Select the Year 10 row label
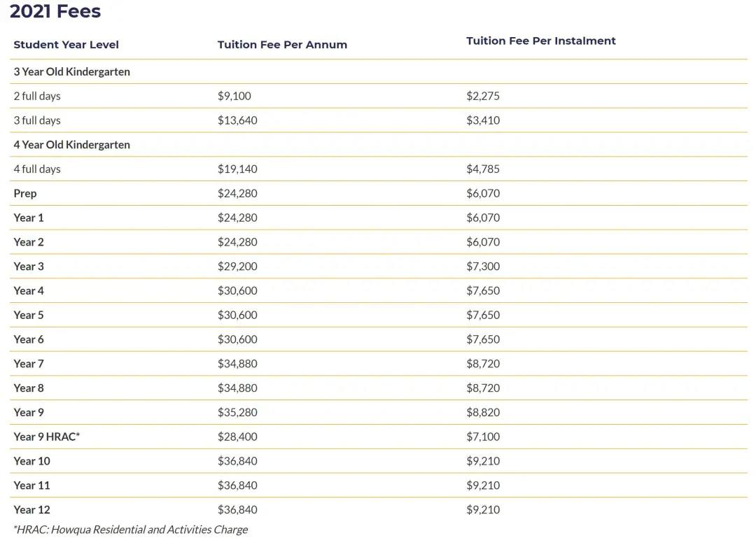The width and height of the screenshot is (756, 545). [x=31, y=461]
